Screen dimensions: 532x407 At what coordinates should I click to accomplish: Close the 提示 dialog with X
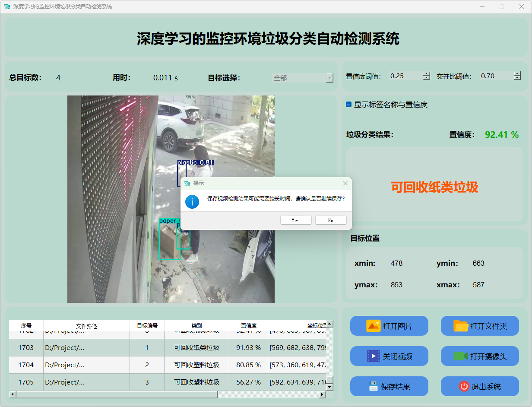coord(345,183)
